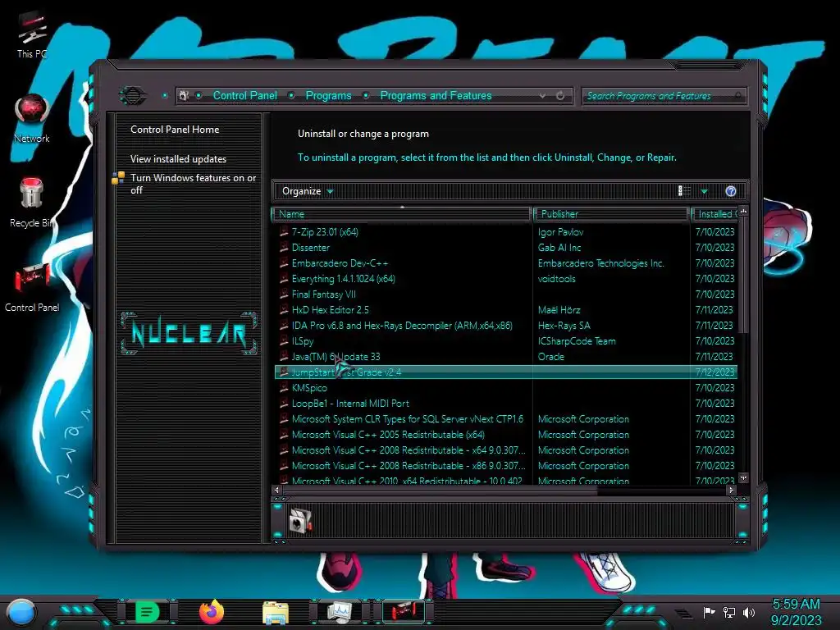
Task: Click publisher Igor Pavlov cell
Action: (x=560, y=232)
